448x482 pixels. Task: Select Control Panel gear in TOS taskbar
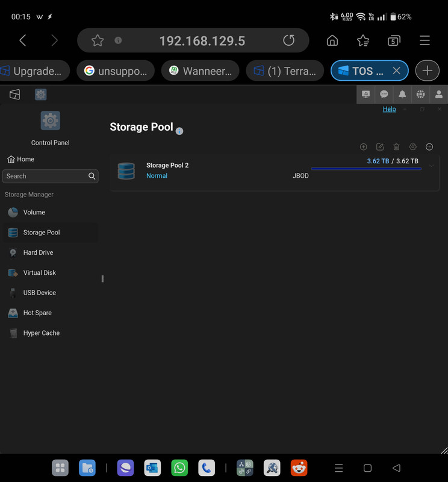pyautogui.click(x=40, y=95)
